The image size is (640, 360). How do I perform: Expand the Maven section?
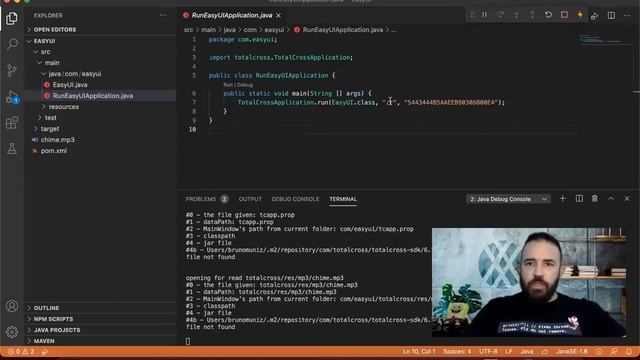(x=100, y=341)
